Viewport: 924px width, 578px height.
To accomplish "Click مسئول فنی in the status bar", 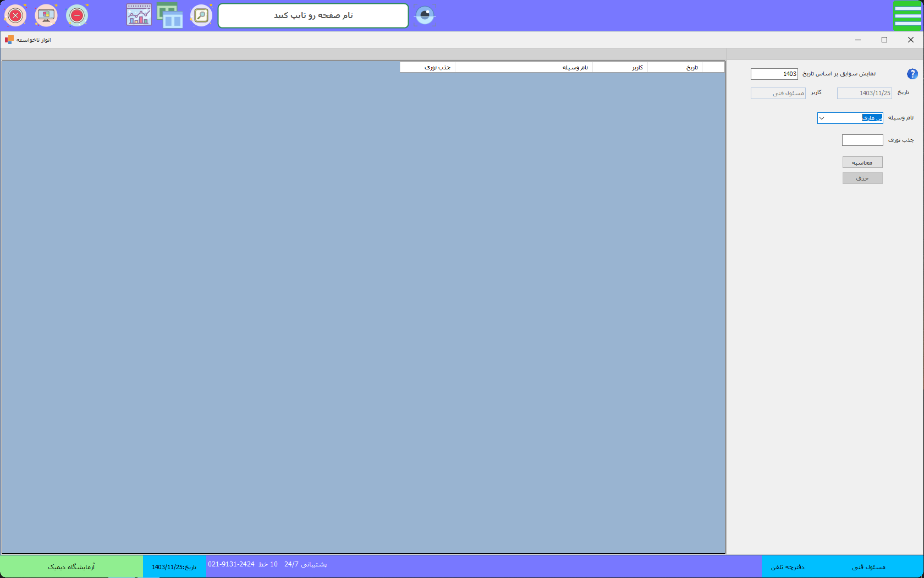I will click(x=868, y=567).
